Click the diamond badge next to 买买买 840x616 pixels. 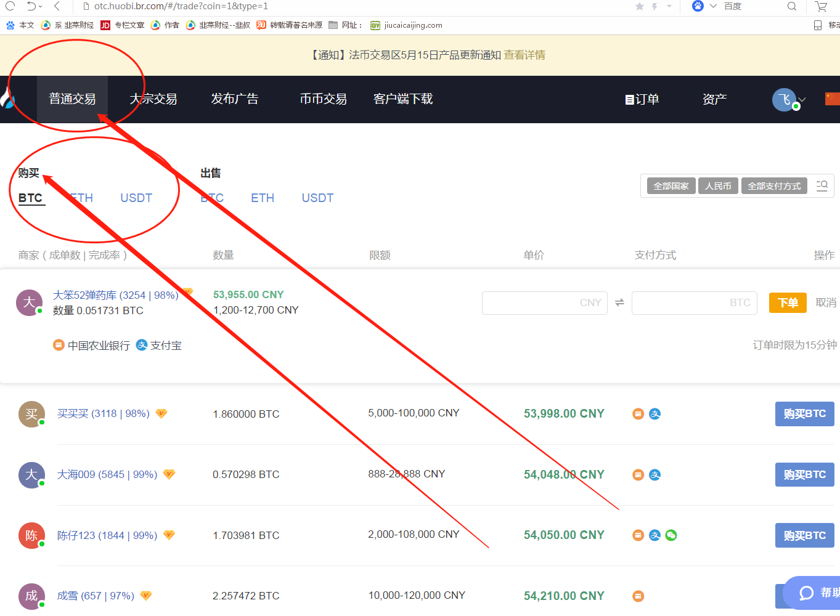[161, 413]
